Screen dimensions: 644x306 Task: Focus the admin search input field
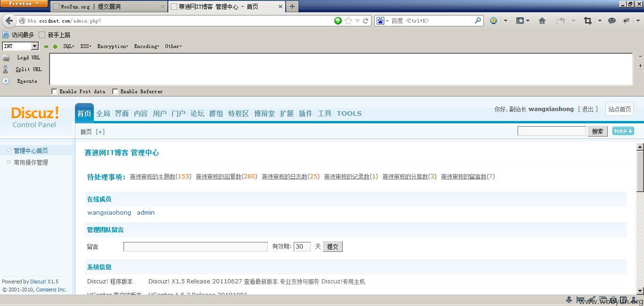click(x=552, y=131)
